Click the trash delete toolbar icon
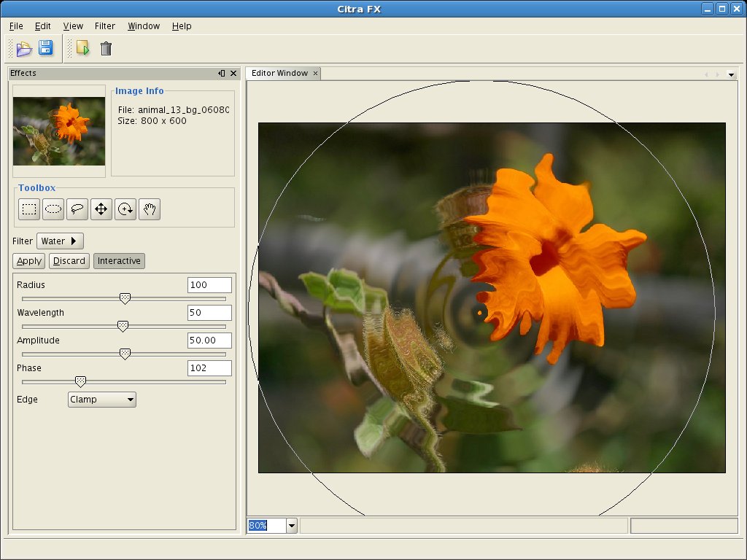This screenshot has height=560, width=747. pos(106,47)
